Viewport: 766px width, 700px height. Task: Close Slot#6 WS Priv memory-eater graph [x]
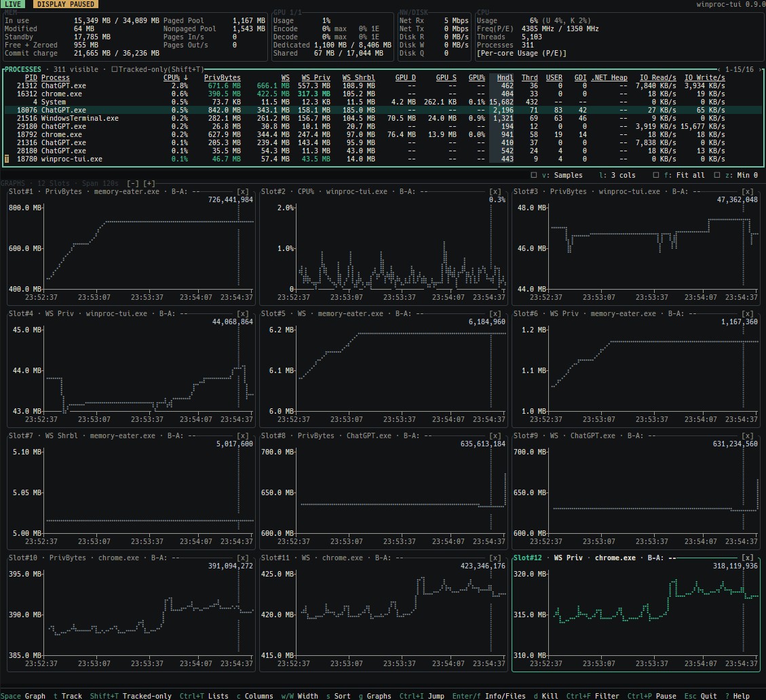click(x=748, y=313)
